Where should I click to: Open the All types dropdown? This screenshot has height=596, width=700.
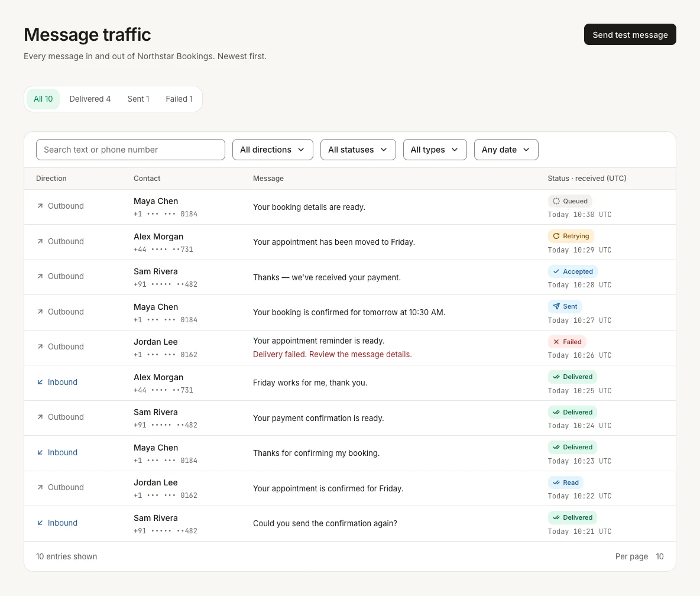coord(435,150)
